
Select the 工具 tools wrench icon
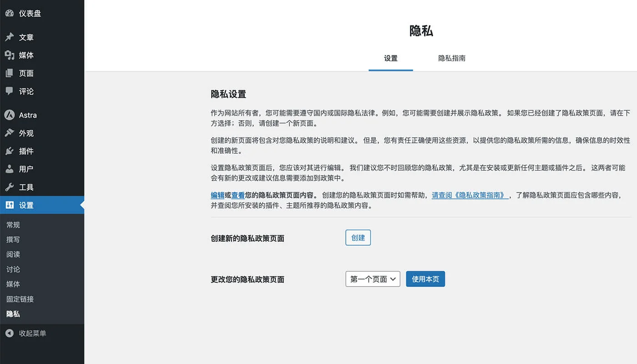point(10,187)
